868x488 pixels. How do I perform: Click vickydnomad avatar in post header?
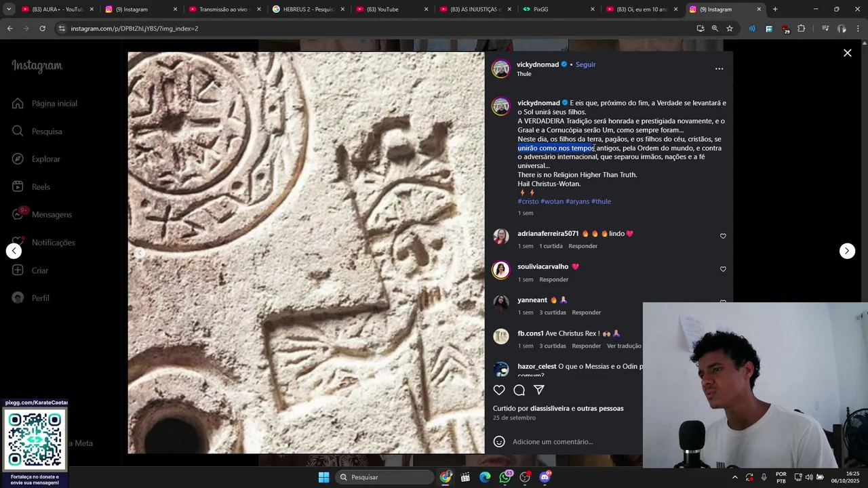[x=501, y=68]
